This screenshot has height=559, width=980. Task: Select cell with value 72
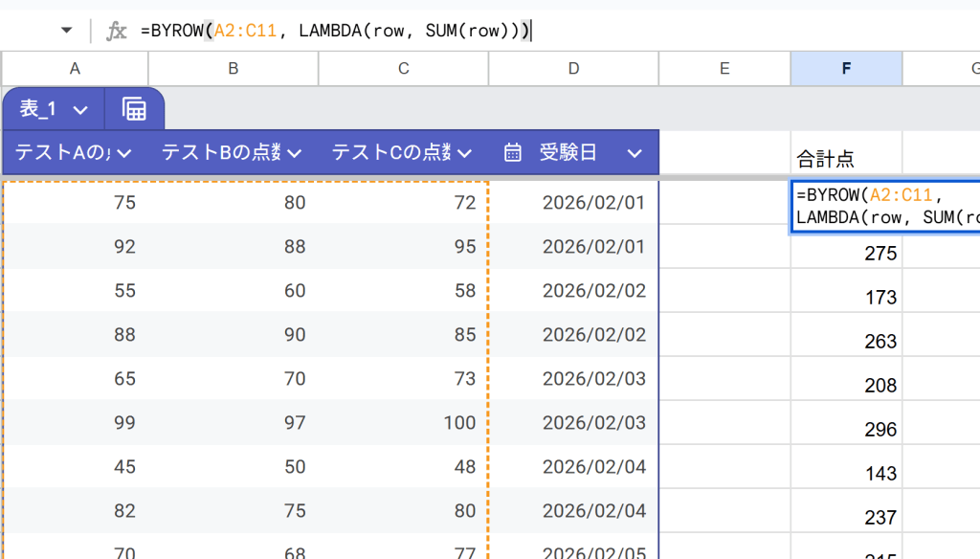coord(404,203)
